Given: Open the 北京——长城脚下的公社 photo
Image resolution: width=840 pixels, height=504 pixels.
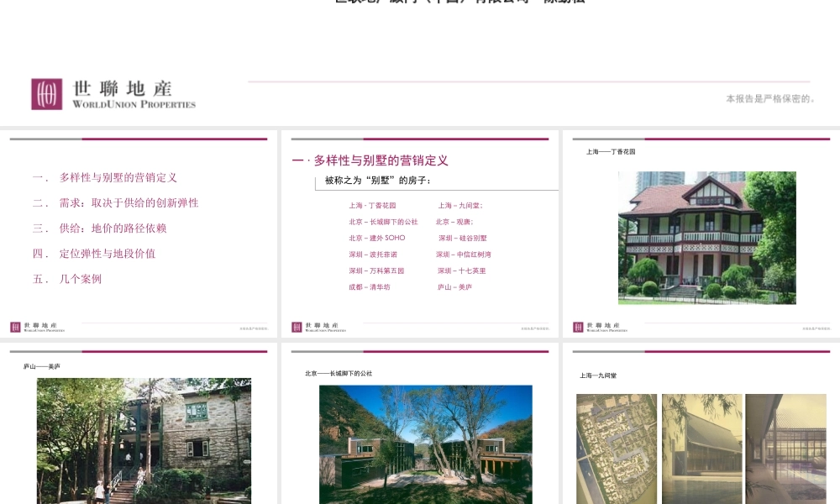Looking at the screenshot, I should (x=426, y=444).
